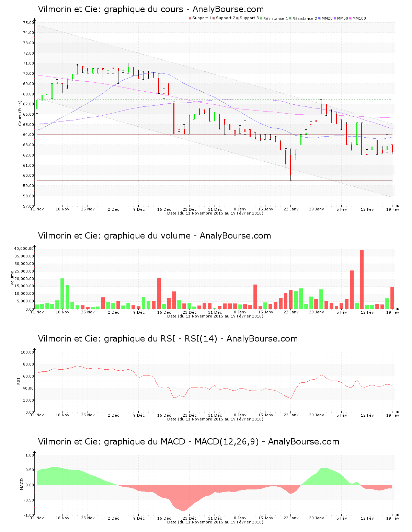Click the 'MACD' y-axis label
This screenshot has height=532, width=412.
pyautogui.click(x=22, y=484)
